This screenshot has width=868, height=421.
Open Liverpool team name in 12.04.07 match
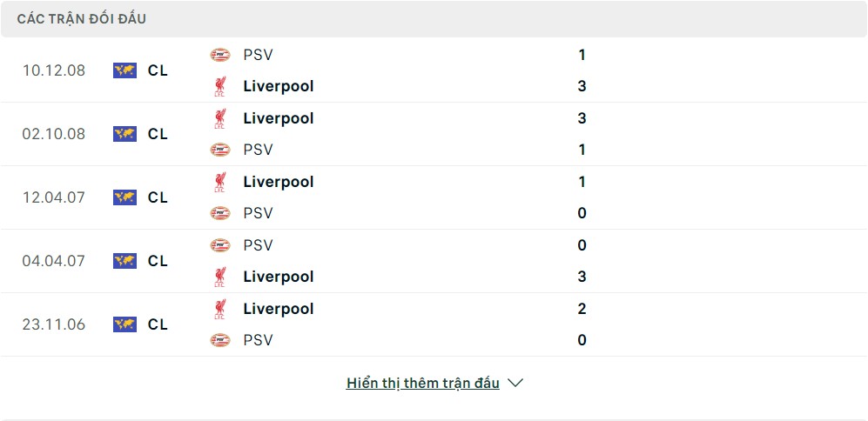click(279, 182)
